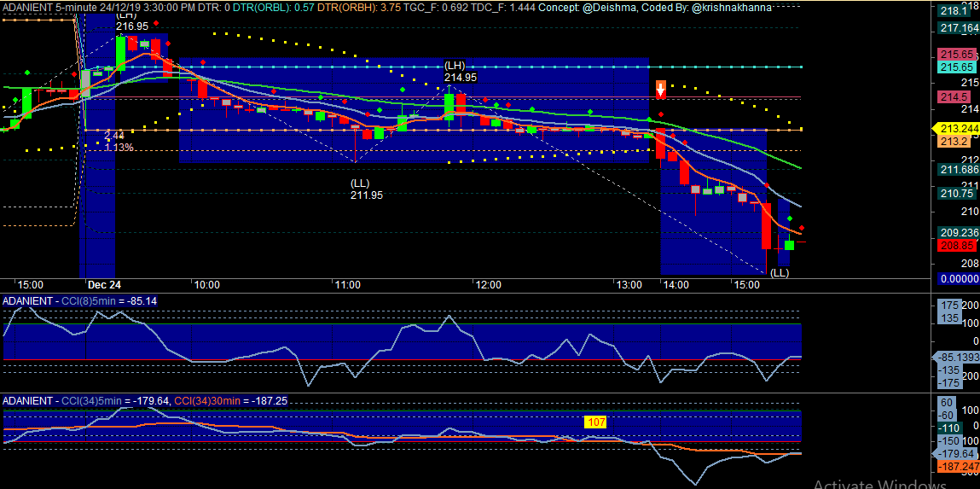Click the Coded By: @krishnakhanna text
This screenshot has width=980, height=489.
click(x=705, y=8)
